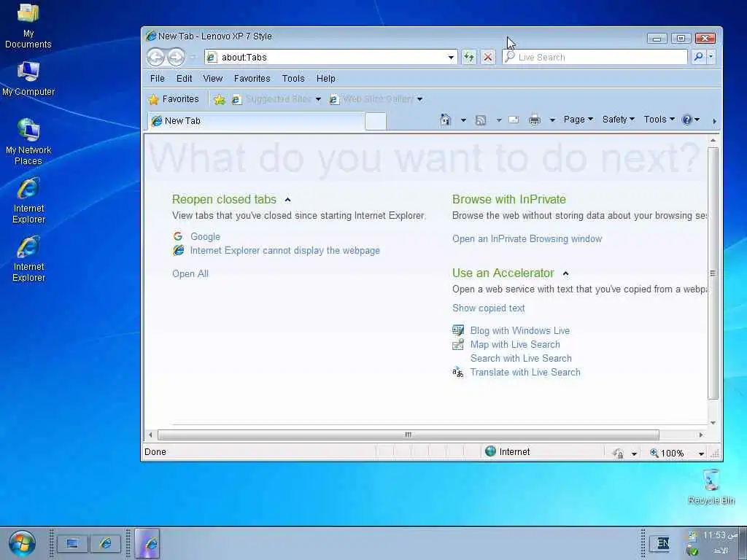Click Search with Live Search link
747x560 pixels.
521,358
